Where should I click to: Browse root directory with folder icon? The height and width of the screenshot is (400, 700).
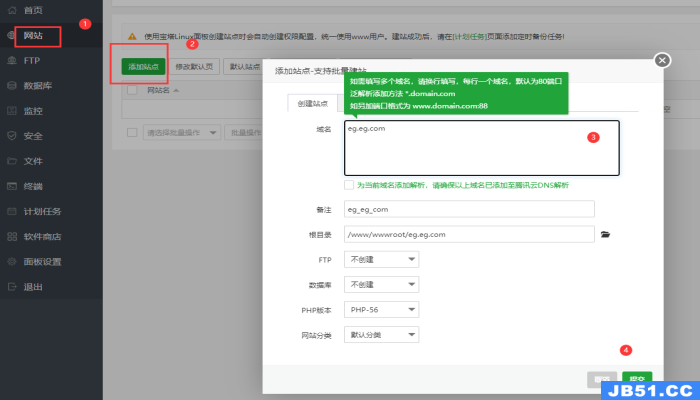tap(605, 234)
